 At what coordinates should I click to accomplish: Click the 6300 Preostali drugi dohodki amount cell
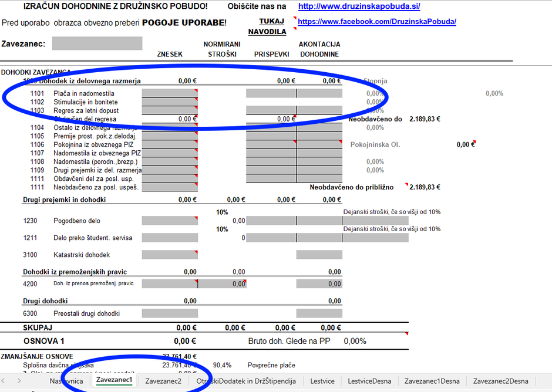pos(170,313)
